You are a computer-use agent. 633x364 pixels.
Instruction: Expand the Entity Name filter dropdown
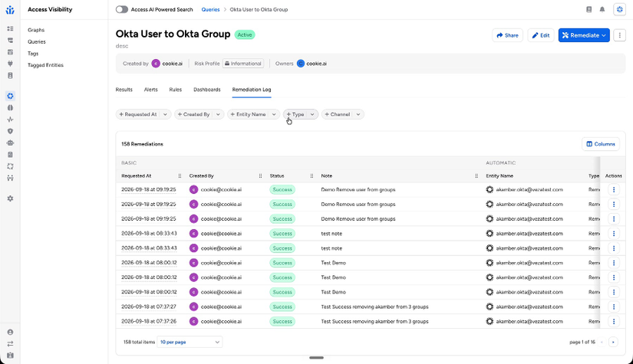click(274, 114)
